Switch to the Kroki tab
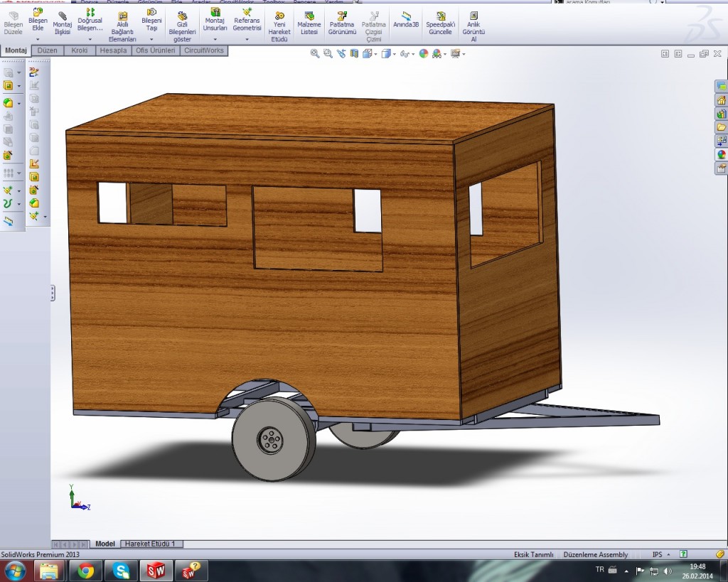This screenshot has height=582, width=728. [80, 50]
